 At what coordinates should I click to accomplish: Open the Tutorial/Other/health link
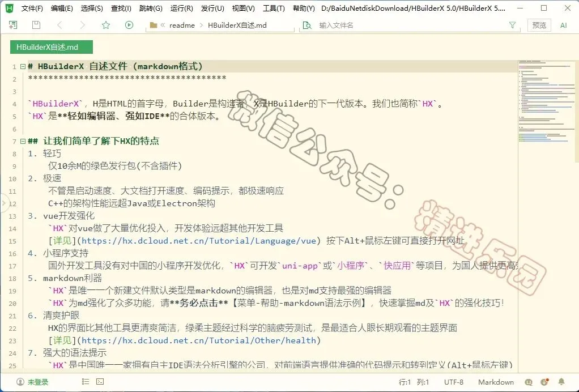click(199, 340)
